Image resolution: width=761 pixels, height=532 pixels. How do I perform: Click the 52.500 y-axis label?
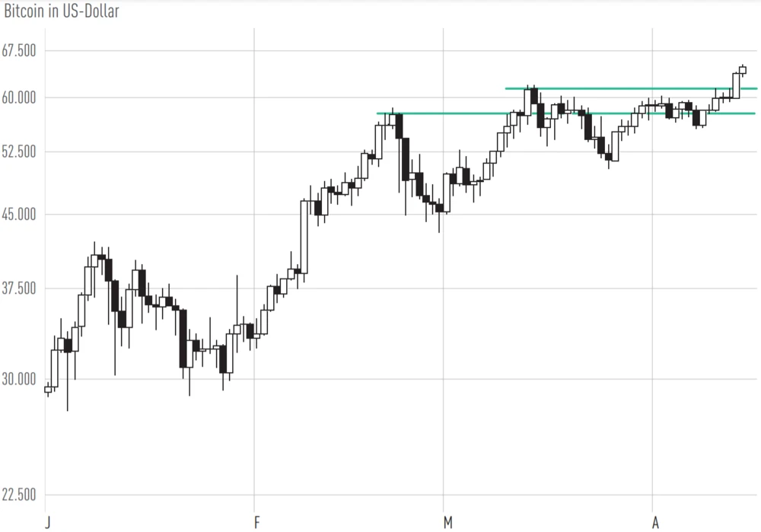tap(21, 151)
